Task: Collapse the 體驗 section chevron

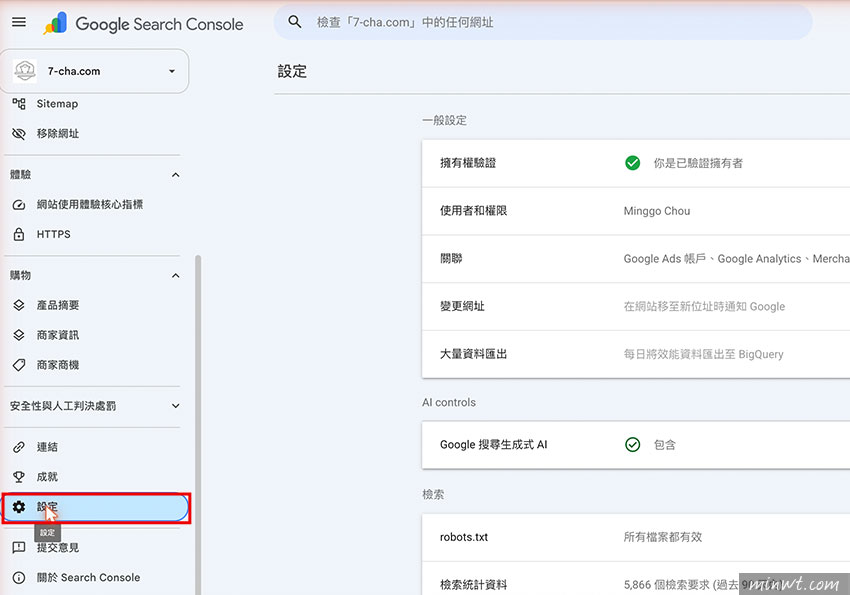Action: pyautogui.click(x=176, y=174)
